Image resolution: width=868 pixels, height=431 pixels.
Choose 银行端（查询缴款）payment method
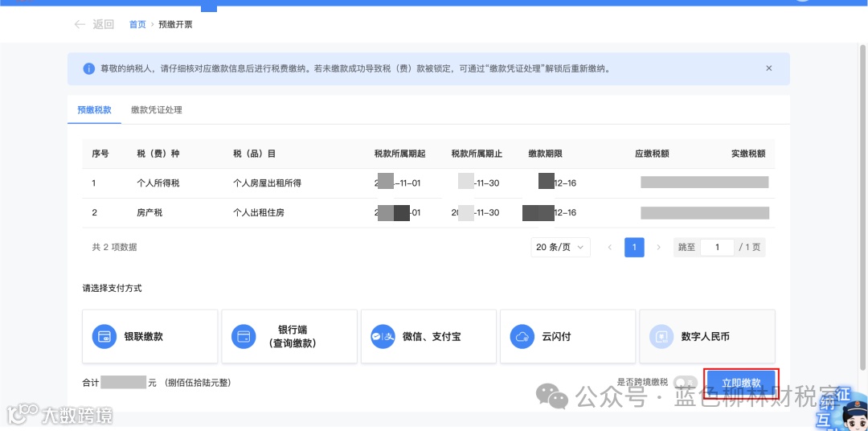pos(289,336)
